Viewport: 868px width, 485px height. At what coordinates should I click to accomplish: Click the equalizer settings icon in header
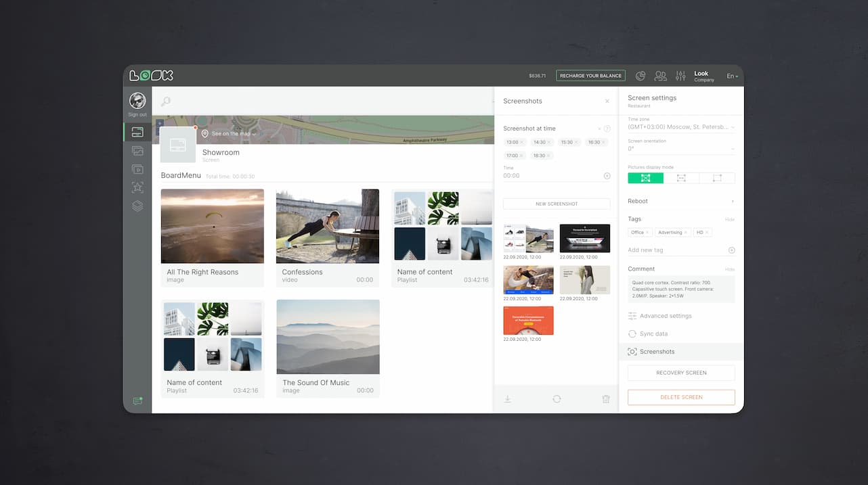pos(680,76)
